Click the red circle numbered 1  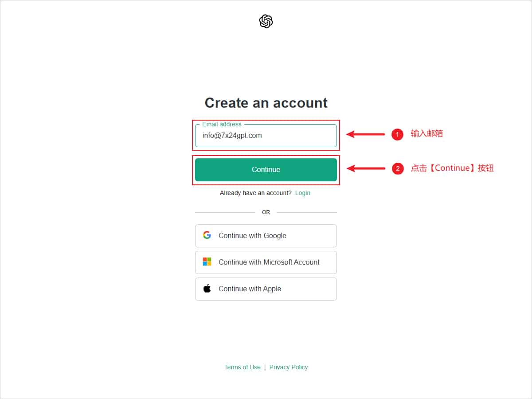click(397, 134)
